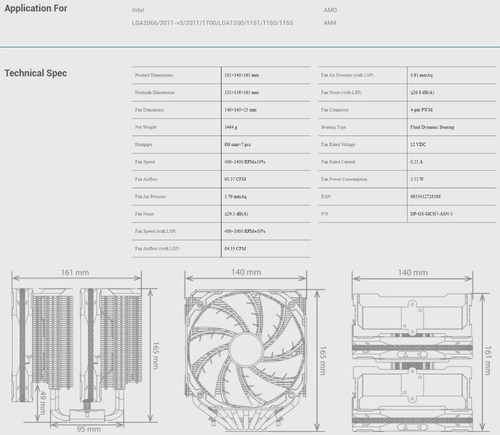This screenshot has width=500, height=435.
Task: Click the '165 mm' label beside the fan diagram
Action: [x=323, y=361]
